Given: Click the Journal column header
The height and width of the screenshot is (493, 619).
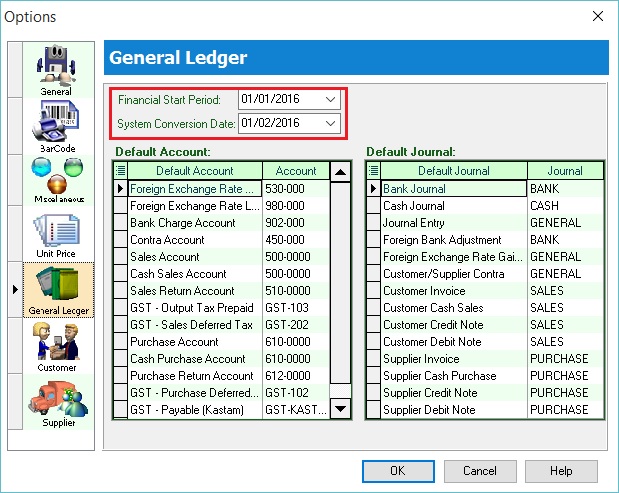Looking at the screenshot, I should (565, 171).
